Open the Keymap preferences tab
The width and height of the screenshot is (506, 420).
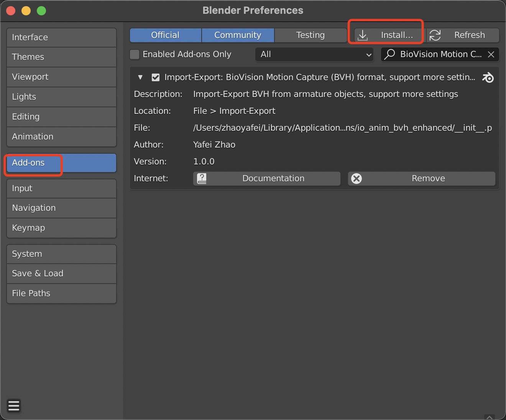[61, 228]
